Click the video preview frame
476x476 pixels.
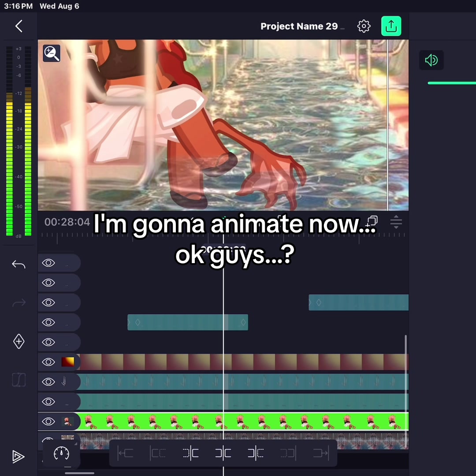point(223,125)
